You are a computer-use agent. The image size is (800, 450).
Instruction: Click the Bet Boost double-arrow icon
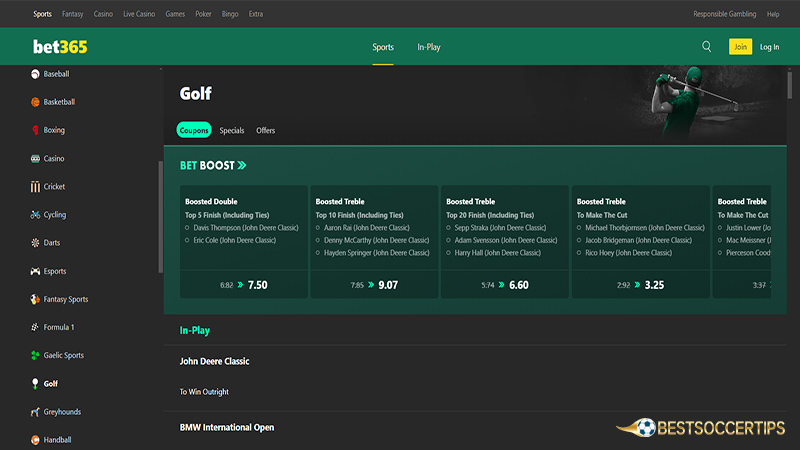click(x=242, y=165)
